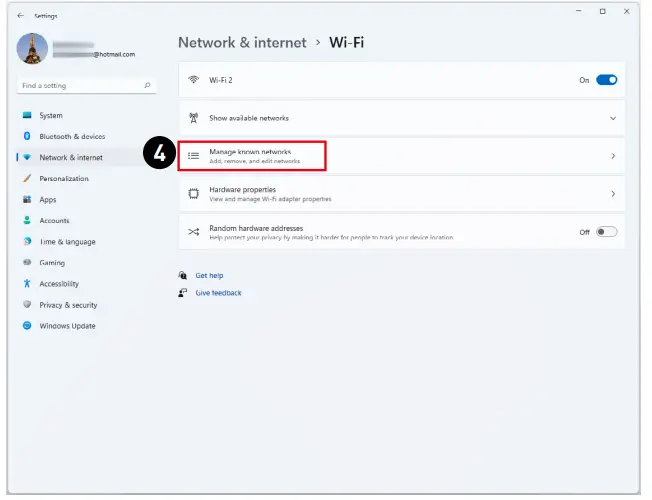
Task: Go to Network & internet breadcrumb
Action: pyautogui.click(x=241, y=43)
